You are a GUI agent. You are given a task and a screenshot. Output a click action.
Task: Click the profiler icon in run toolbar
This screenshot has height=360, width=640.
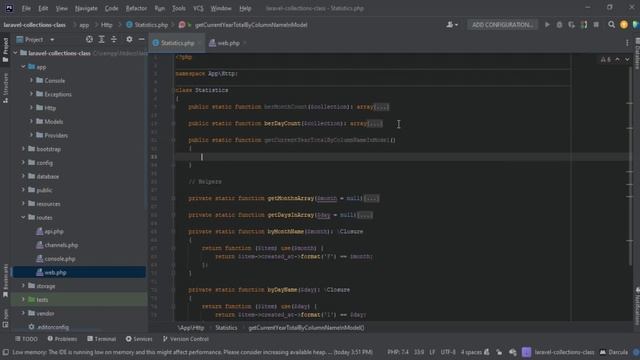[x=584, y=25]
